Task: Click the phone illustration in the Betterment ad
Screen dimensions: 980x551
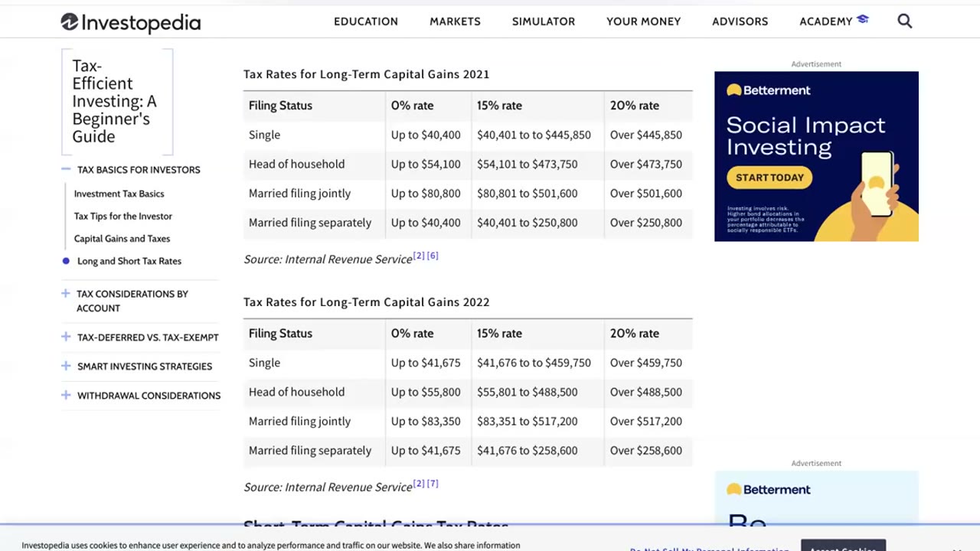Action: 877,184
